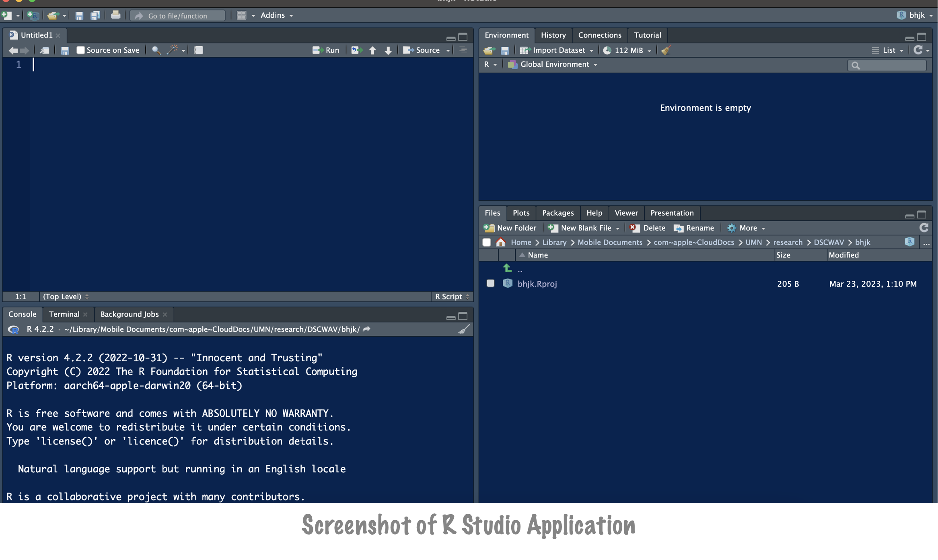Open Find and Replace in the editor

click(x=156, y=50)
